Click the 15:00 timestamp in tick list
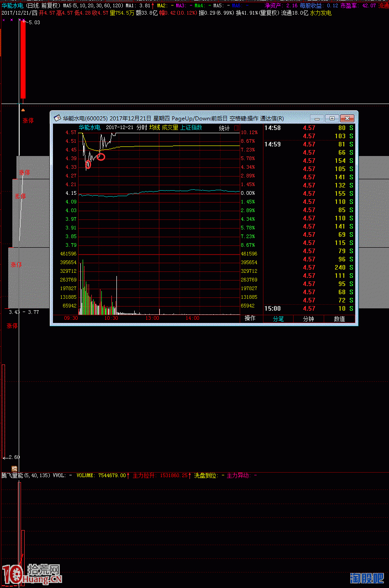 pos(273,308)
